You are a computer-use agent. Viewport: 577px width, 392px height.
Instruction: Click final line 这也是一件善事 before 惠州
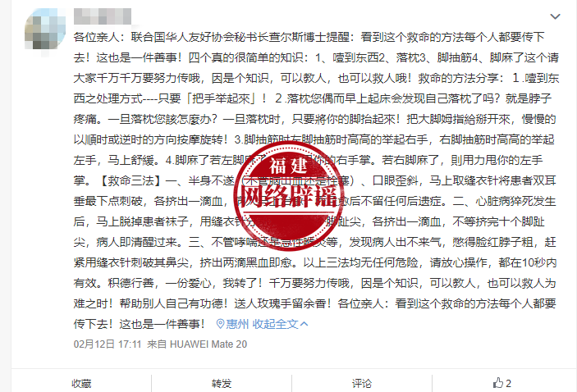(162, 324)
